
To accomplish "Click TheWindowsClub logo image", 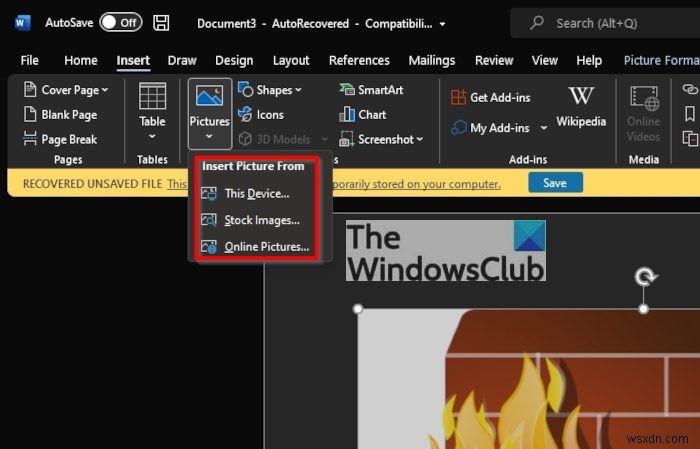I will point(446,251).
